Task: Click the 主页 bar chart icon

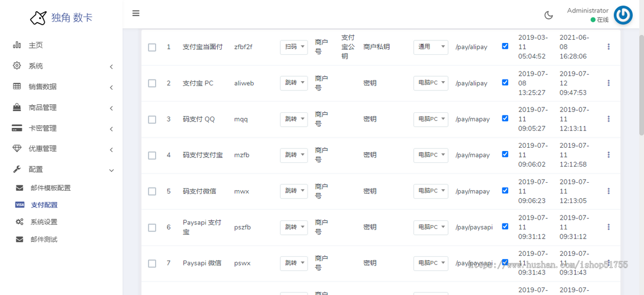Action: click(x=17, y=45)
